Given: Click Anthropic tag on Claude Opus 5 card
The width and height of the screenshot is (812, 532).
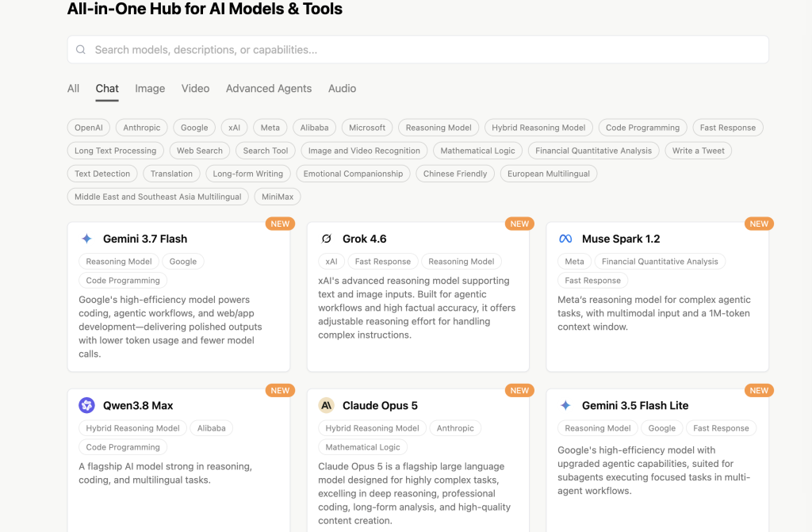Looking at the screenshot, I should pyautogui.click(x=455, y=428).
